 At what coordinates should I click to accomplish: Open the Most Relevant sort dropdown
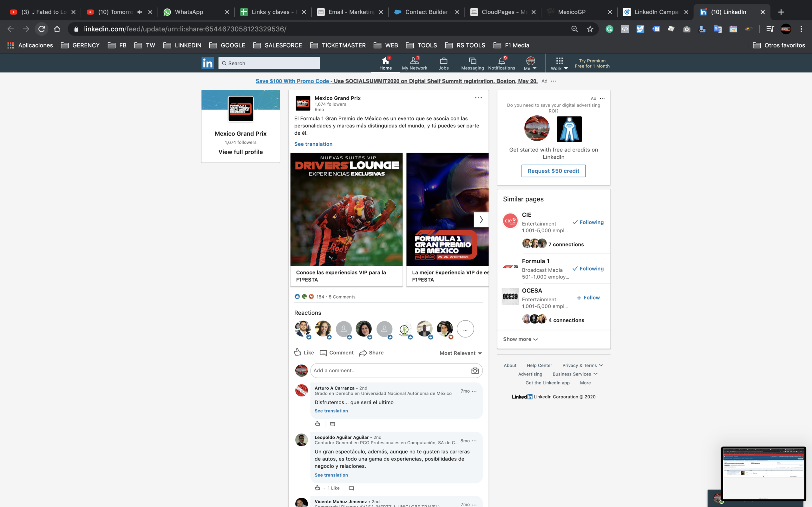(461, 353)
